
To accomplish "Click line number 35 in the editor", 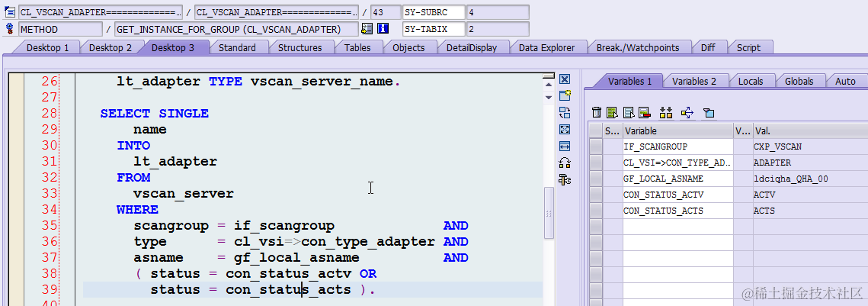I will point(50,226).
